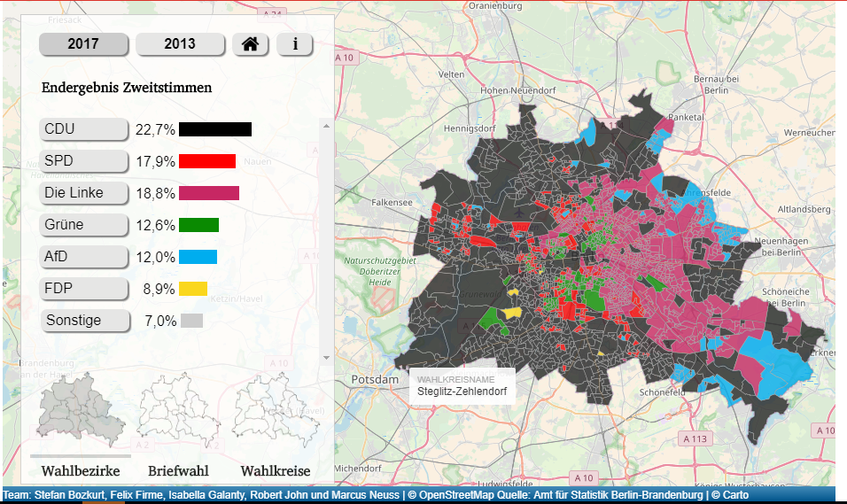Open the info 'i' button
The image size is (847, 504).
295,44
